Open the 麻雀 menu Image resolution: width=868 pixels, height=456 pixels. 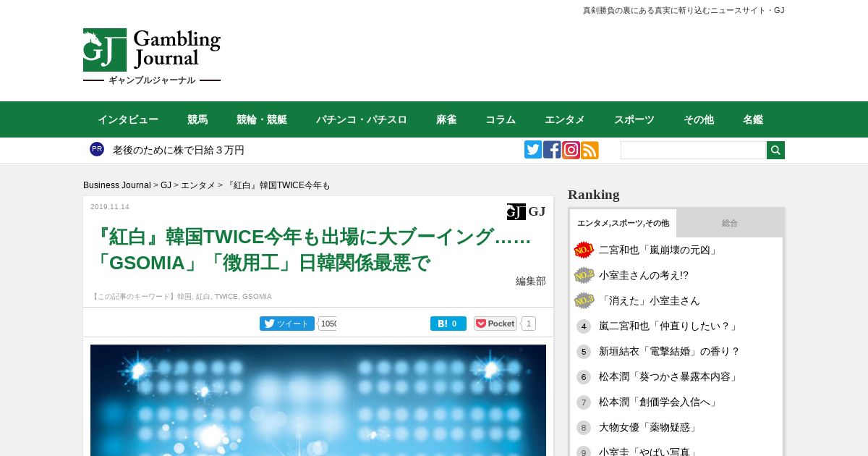point(446,119)
